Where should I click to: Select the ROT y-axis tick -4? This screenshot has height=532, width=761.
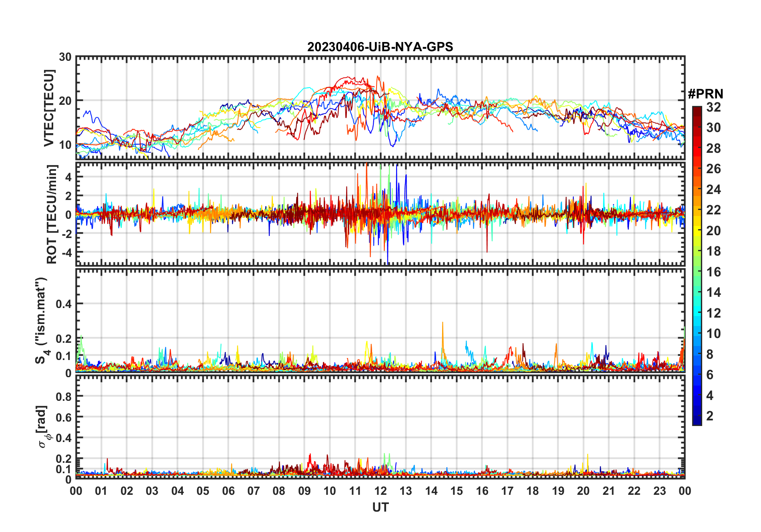pyautogui.click(x=66, y=252)
